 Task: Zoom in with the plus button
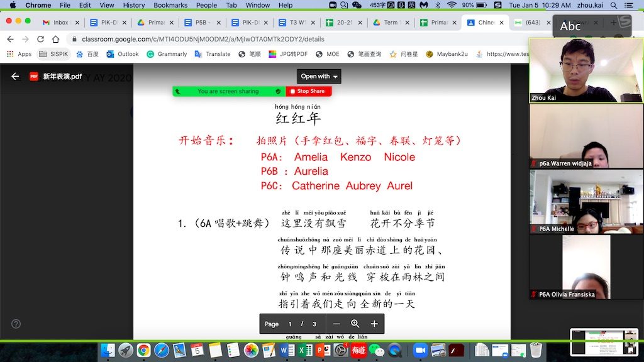[x=374, y=324]
